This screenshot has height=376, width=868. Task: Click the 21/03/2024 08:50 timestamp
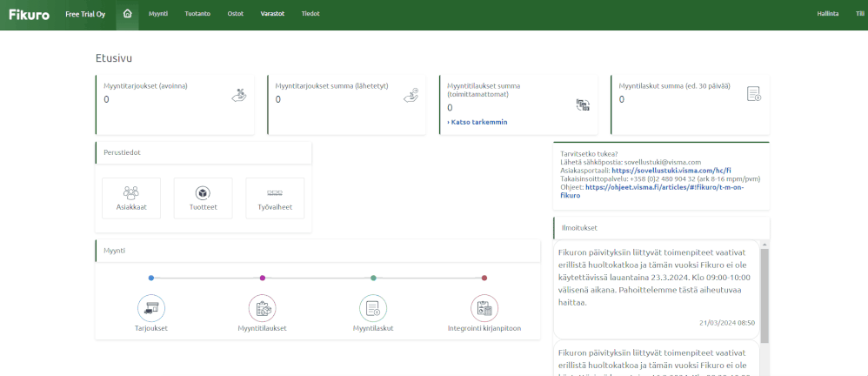(x=727, y=322)
